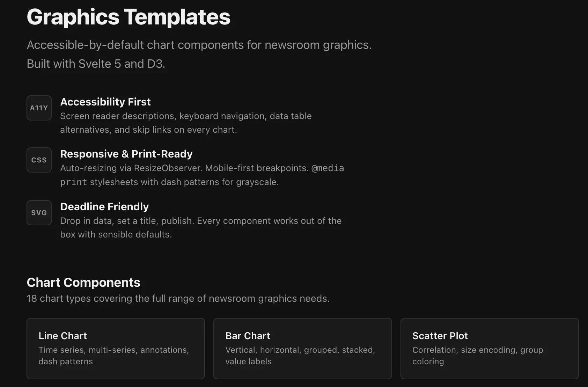The width and height of the screenshot is (588, 387).
Task: Click the 18 chart types subtitle text
Action: tap(178, 298)
